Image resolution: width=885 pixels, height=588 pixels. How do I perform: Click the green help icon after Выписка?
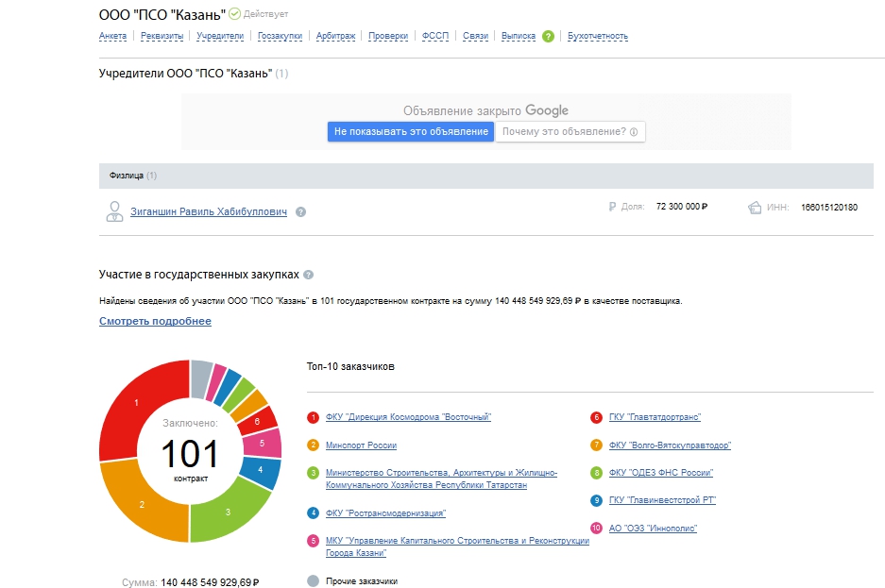548,36
